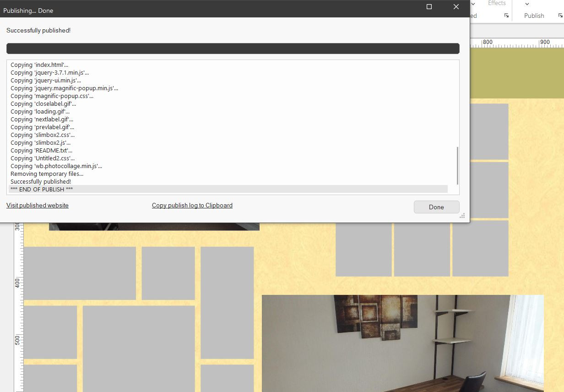Open the dialog launcher left of Publish group
Screen dimensions: 564x392
pyautogui.click(x=506, y=16)
